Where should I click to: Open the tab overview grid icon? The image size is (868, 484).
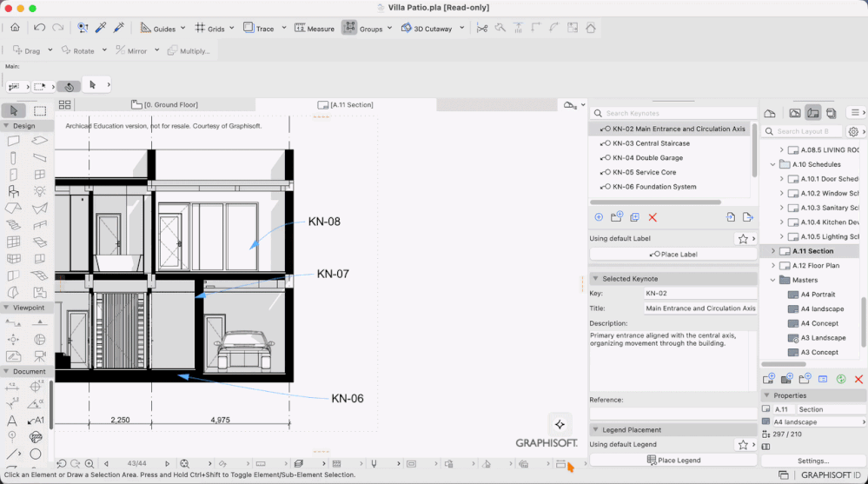tap(65, 104)
